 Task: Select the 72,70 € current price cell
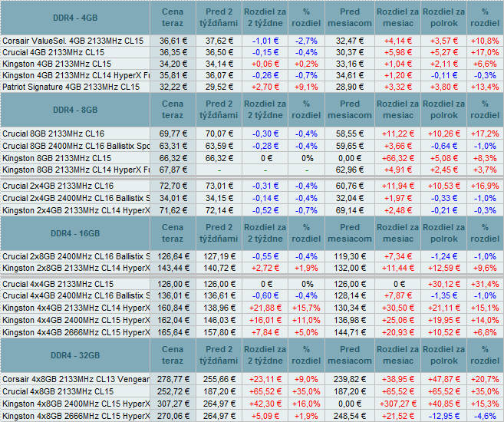pyautogui.click(x=173, y=186)
